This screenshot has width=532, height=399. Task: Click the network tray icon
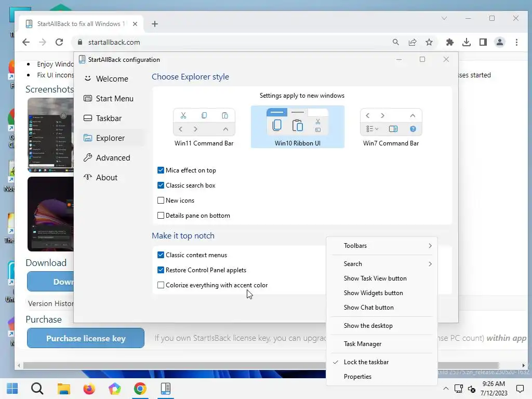tap(459, 389)
